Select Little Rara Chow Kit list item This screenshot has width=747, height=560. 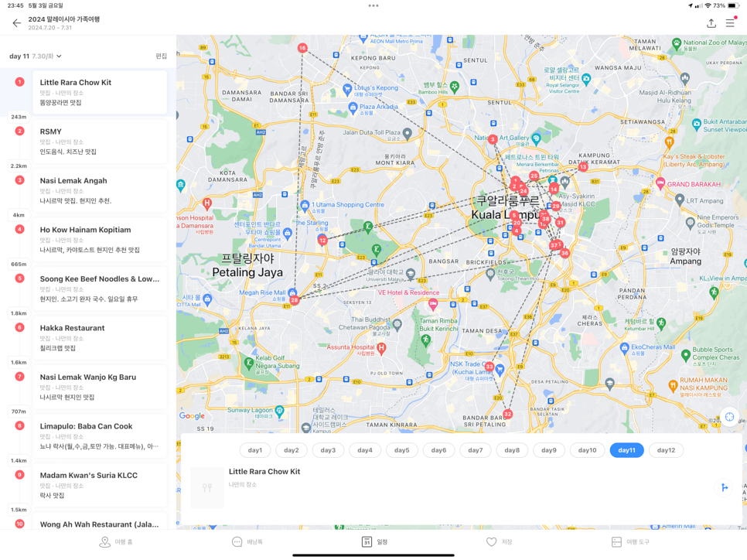(100, 92)
